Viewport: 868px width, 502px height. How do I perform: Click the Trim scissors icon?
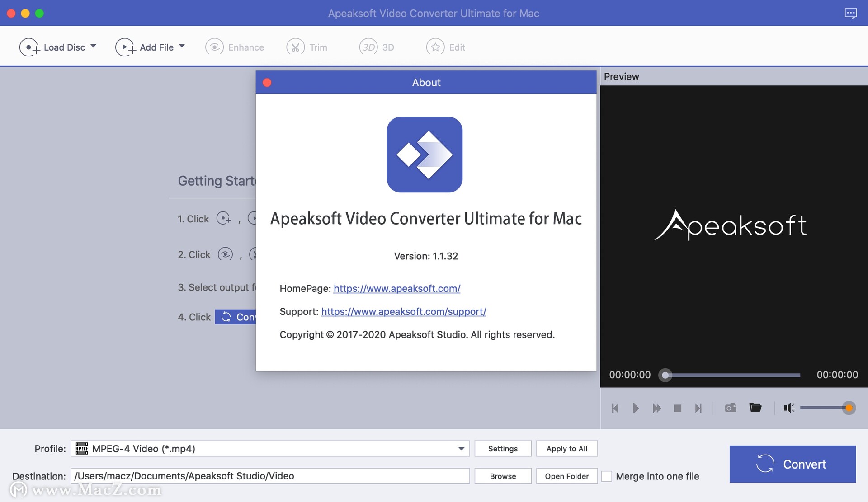[295, 47]
